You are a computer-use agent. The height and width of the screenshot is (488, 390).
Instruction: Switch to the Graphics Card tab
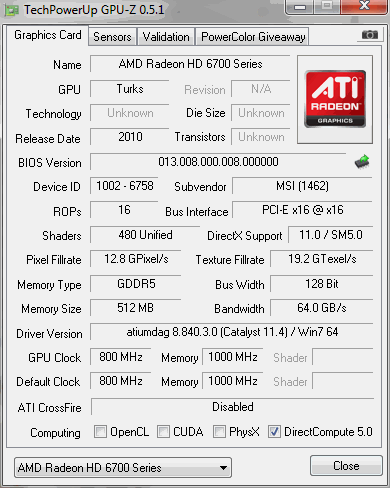coord(48,35)
